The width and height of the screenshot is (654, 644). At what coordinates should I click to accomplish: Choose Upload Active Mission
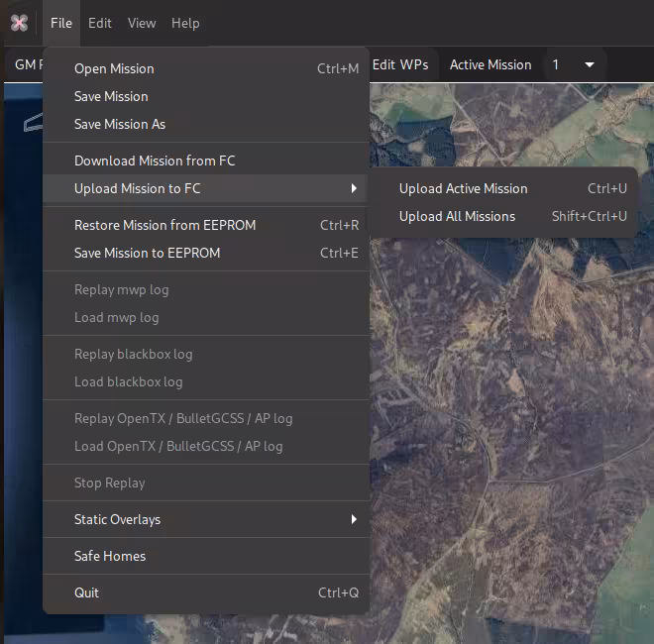[503, 188]
